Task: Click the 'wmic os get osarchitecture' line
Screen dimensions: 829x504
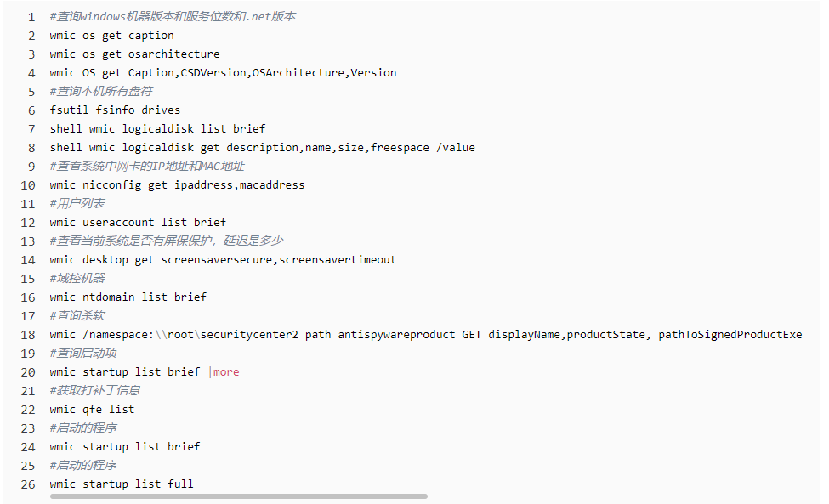Action: tap(134, 54)
